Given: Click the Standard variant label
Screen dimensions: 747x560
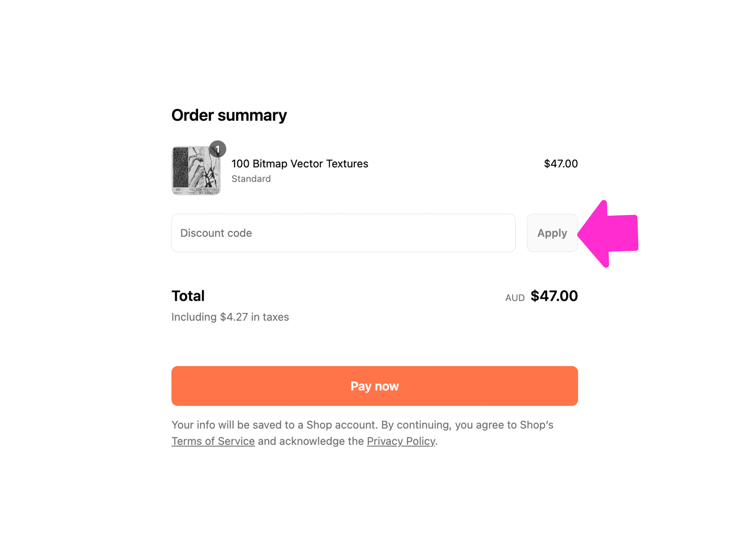Looking at the screenshot, I should click(251, 179).
